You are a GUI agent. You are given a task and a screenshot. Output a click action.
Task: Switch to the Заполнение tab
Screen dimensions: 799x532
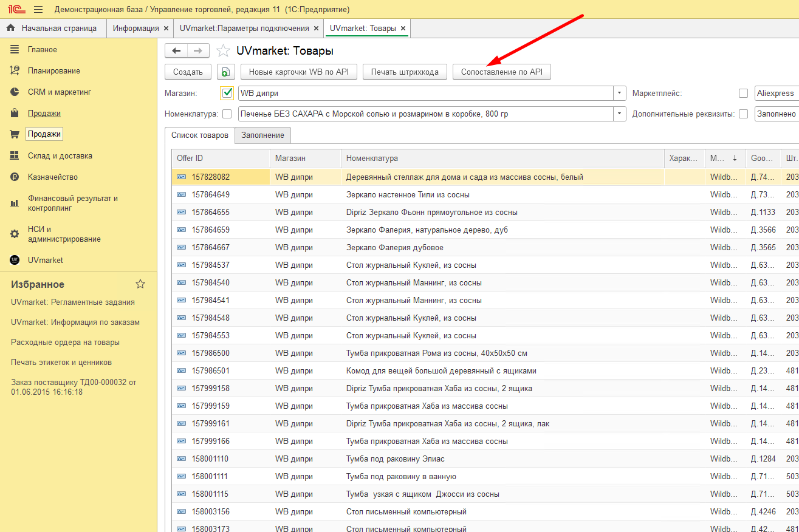pyautogui.click(x=264, y=135)
